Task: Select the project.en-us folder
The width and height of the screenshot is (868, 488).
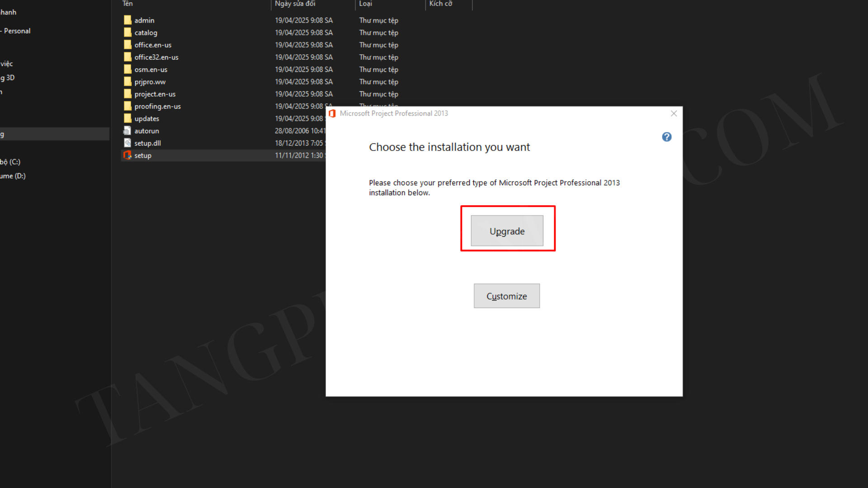Action: tap(155, 94)
